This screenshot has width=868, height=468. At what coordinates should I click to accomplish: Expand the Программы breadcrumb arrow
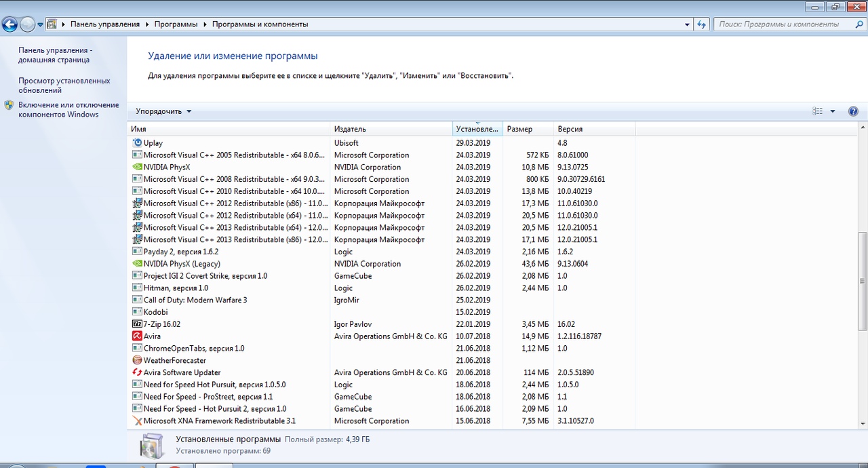(205, 24)
